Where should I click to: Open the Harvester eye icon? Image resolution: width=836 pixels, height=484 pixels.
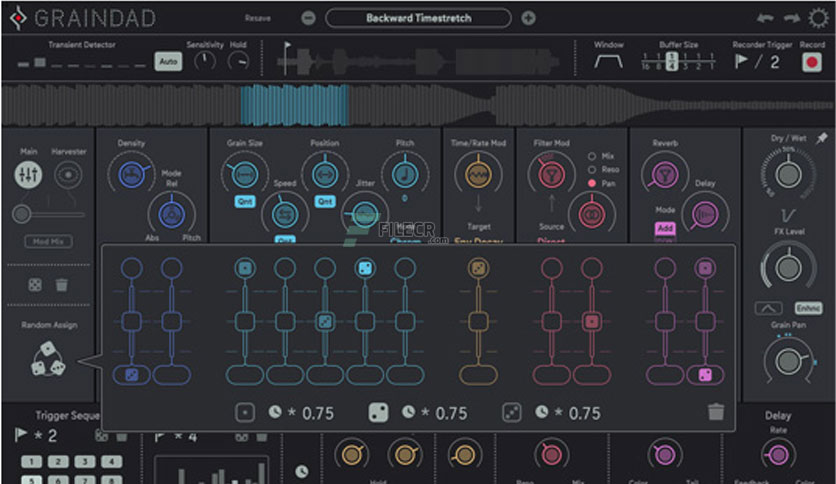coord(68,174)
